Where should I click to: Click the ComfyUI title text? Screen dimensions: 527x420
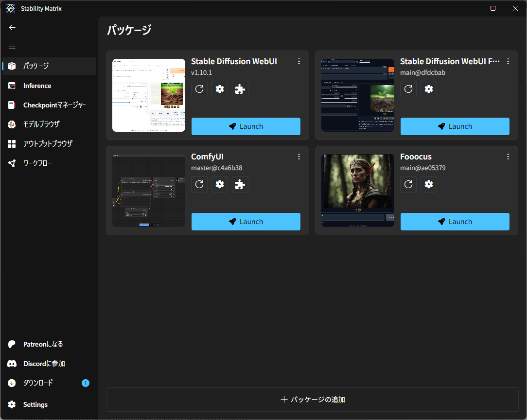point(208,157)
